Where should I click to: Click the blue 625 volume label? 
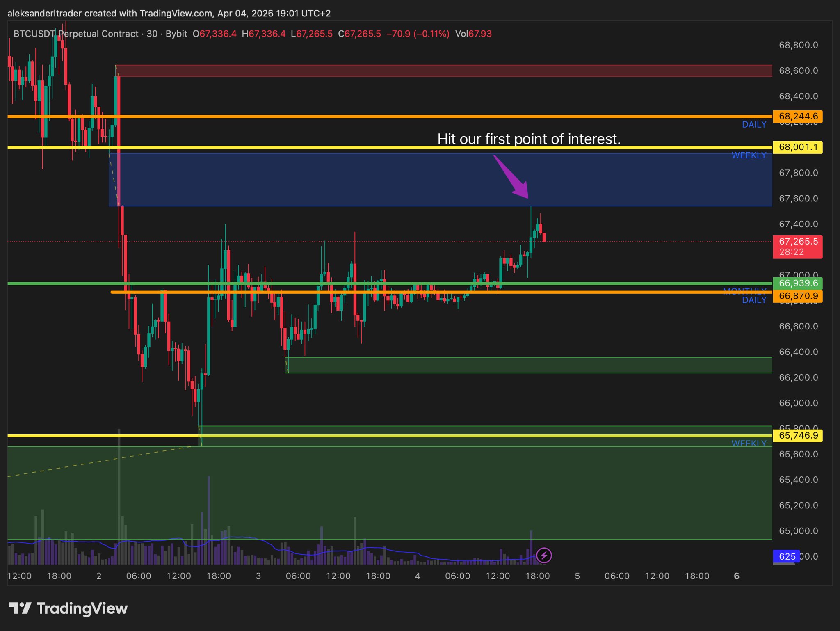(x=787, y=556)
